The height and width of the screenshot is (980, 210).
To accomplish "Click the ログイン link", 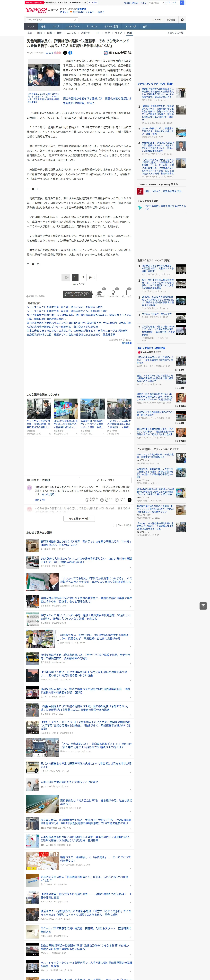I will tap(64, 12).
